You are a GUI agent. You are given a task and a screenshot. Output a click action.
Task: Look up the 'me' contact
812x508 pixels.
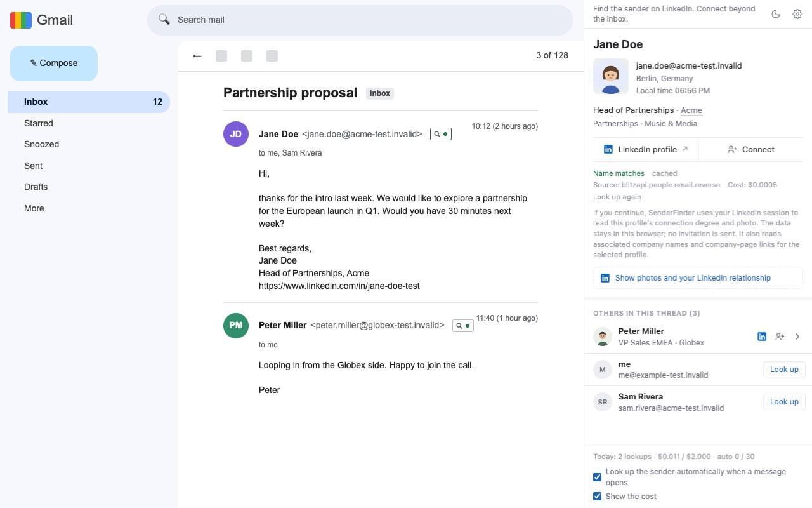tap(784, 370)
